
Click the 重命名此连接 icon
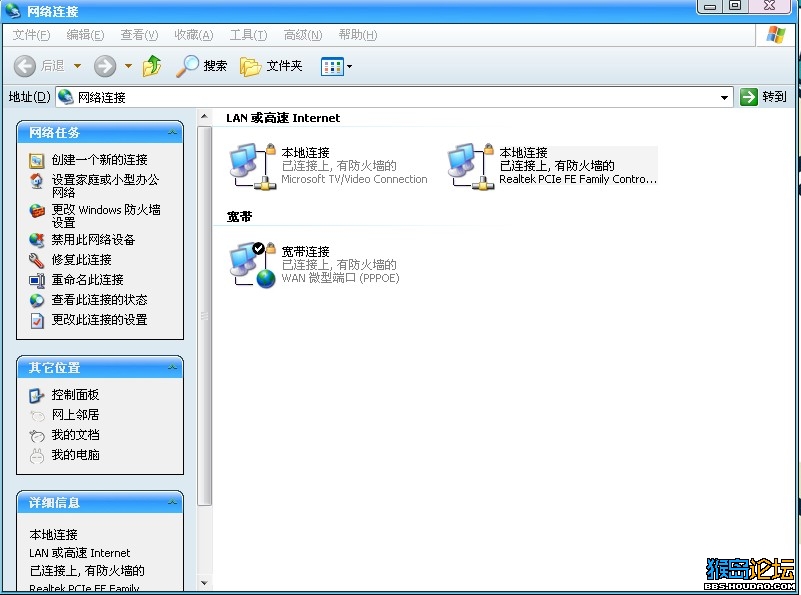pos(36,280)
